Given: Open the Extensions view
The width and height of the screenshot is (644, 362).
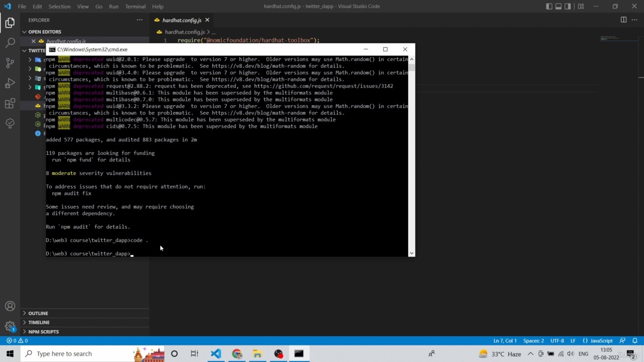Looking at the screenshot, I should coord(10,104).
